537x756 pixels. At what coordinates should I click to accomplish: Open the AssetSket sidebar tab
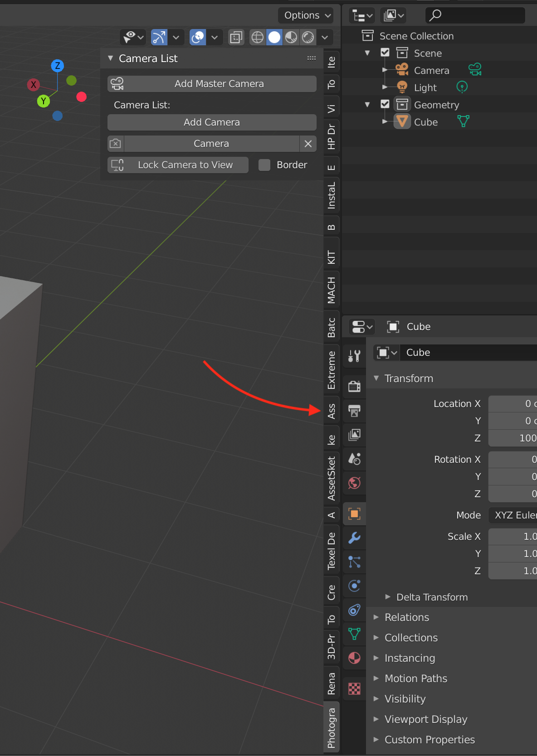point(332,478)
